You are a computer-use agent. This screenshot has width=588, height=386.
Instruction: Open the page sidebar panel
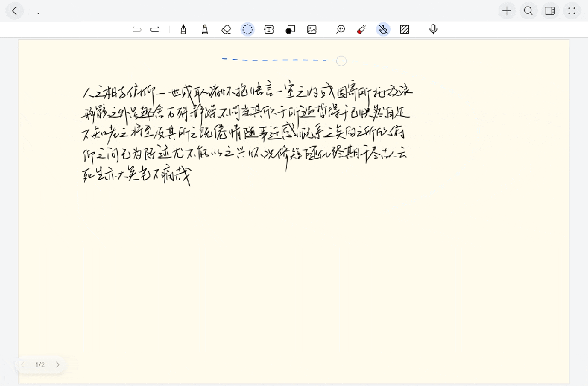pos(550,11)
